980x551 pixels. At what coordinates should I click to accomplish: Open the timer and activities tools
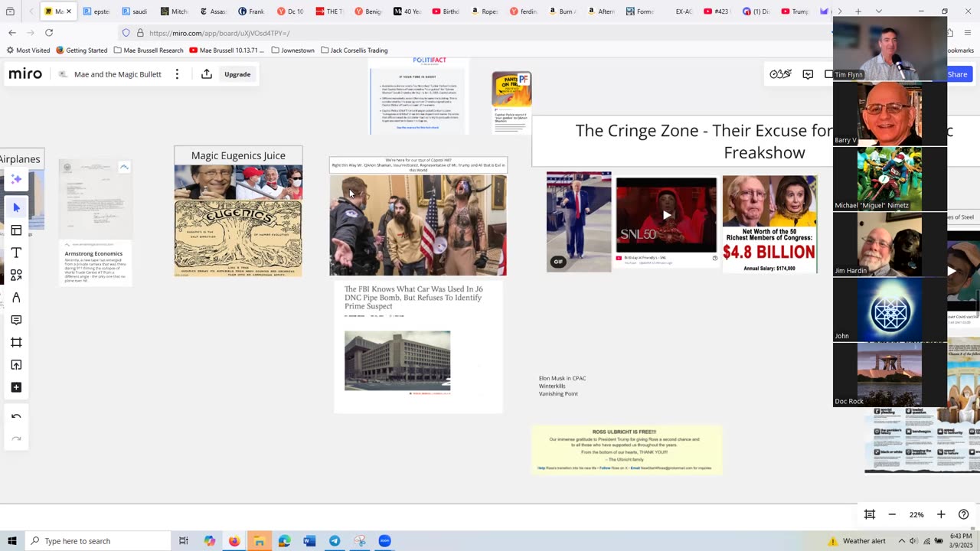780,74
